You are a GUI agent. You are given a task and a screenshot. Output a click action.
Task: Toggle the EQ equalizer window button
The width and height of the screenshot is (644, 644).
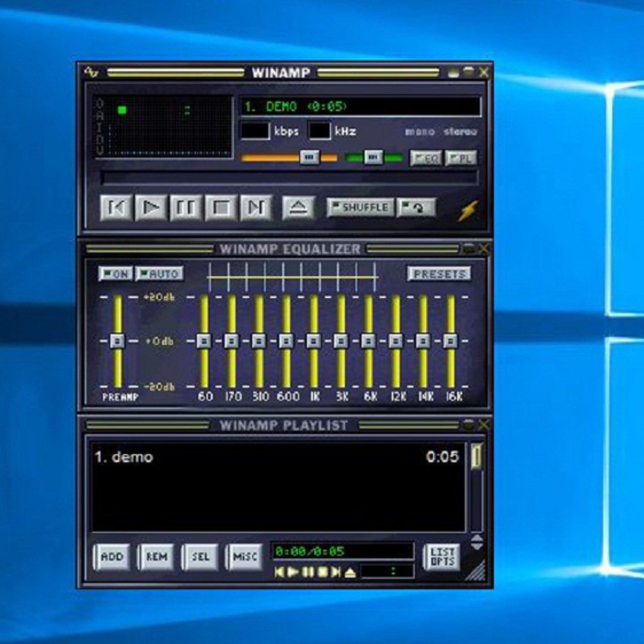(x=426, y=158)
